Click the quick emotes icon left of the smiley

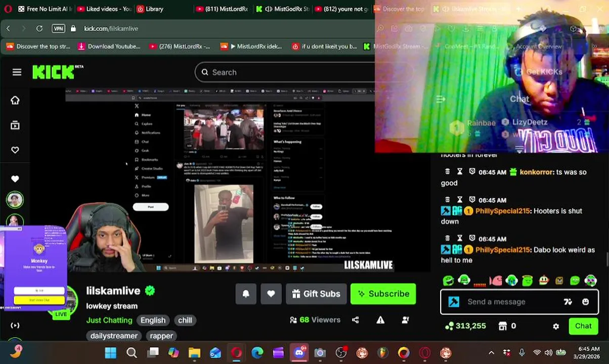click(568, 302)
